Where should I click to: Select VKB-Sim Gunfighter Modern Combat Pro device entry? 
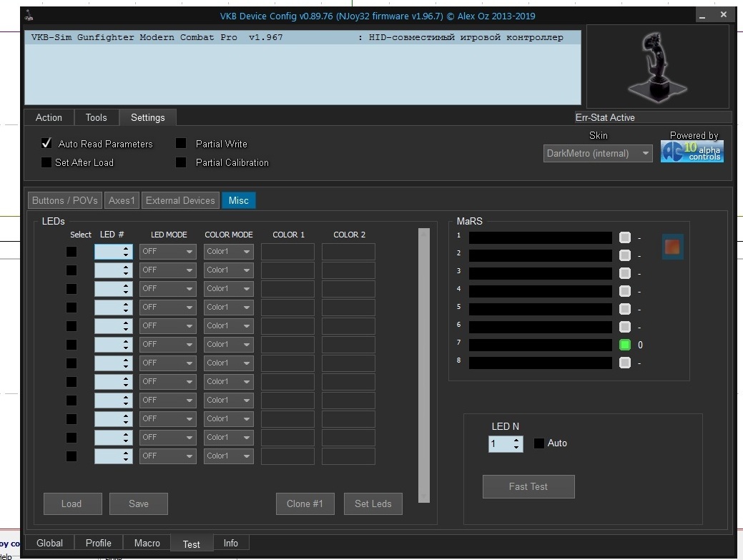point(302,37)
